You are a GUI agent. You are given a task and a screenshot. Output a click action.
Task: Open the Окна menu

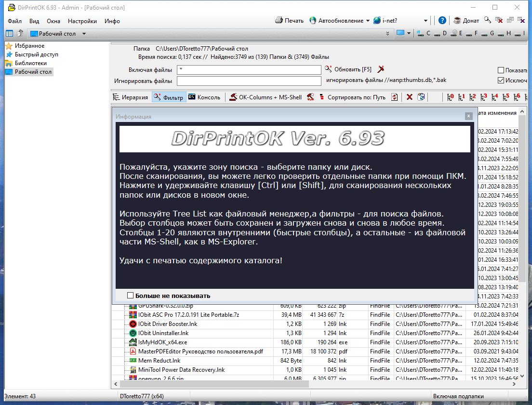coord(53,21)
